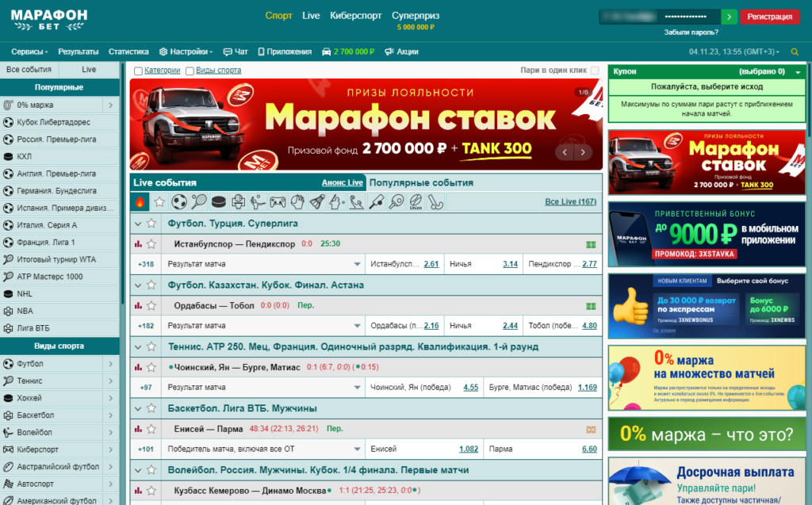The height and width of the screenshot is (505, 812).
Task: Select the fire icon for popular live events
Action: 140,202
